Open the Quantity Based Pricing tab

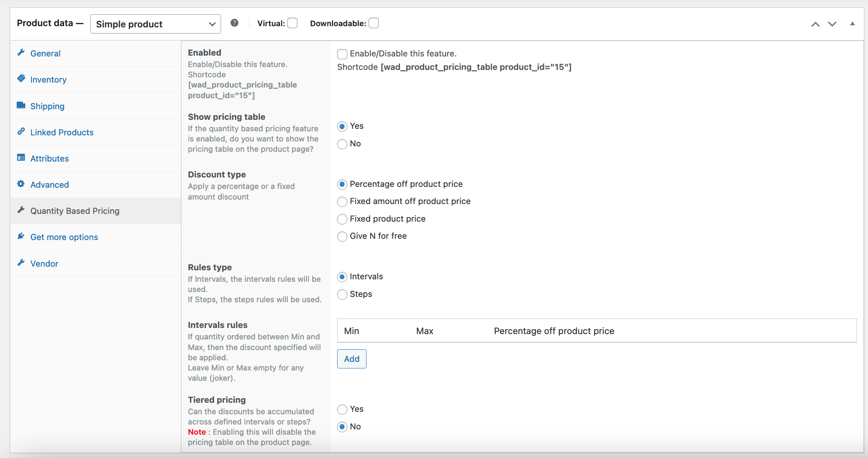click(x=96, y=211)
